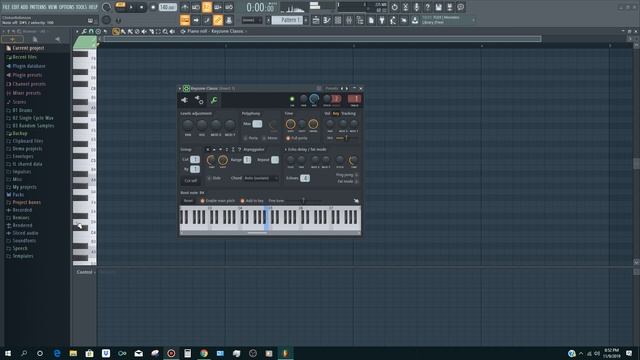Open Keyzone Classic window options arrow
640x360 pixels.
click(180, 88)
